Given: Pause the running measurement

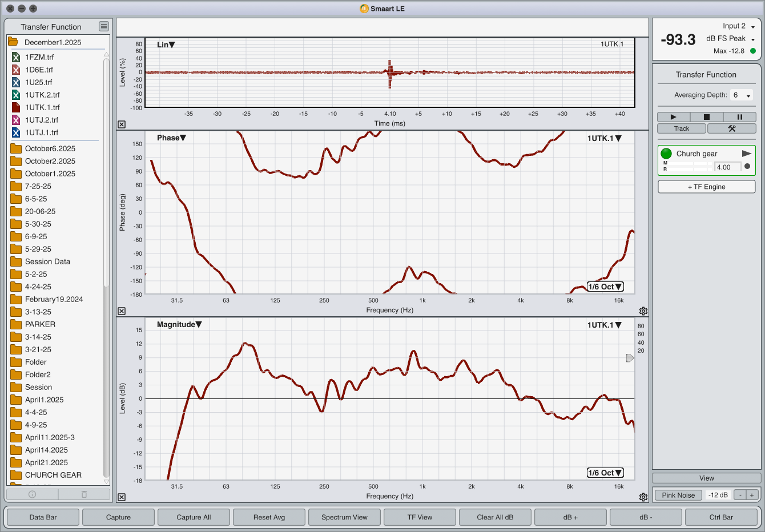Looking at the screenshot, I should 739,117.
